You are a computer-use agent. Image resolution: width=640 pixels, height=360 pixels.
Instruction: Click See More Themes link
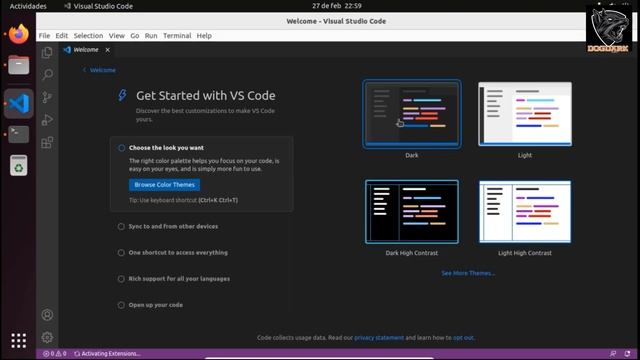tap(468, 273)
